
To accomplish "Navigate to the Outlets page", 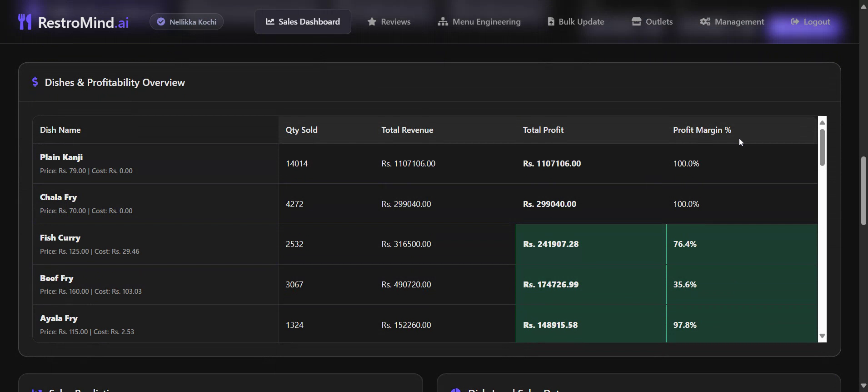I will (x=652, y=22).
